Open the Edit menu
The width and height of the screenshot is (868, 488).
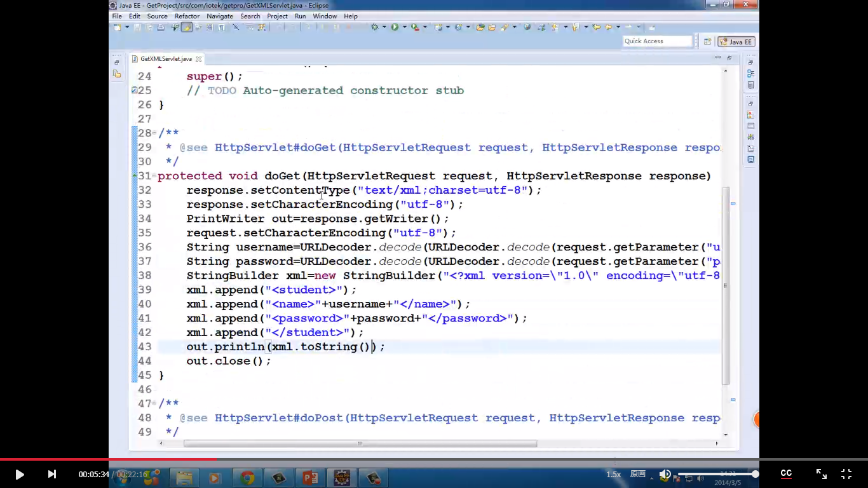pos(135,16)
